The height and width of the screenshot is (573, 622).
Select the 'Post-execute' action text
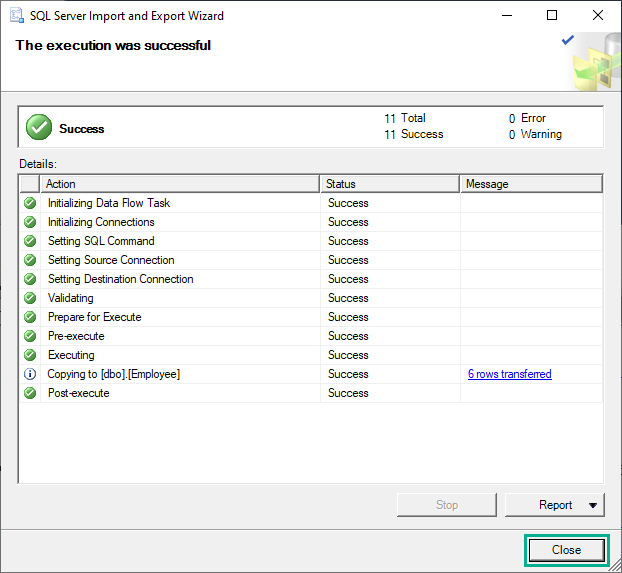pyautogui.click(x=79, y=393)
